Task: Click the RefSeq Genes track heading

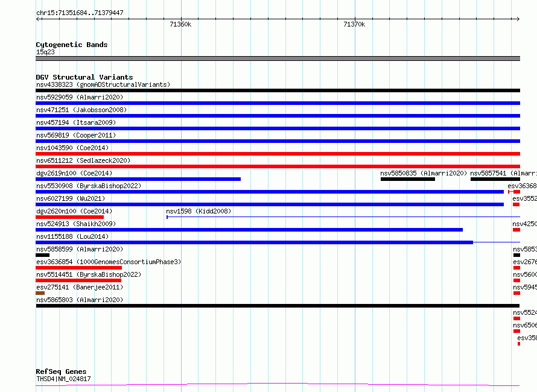Action: pos(61,371)
